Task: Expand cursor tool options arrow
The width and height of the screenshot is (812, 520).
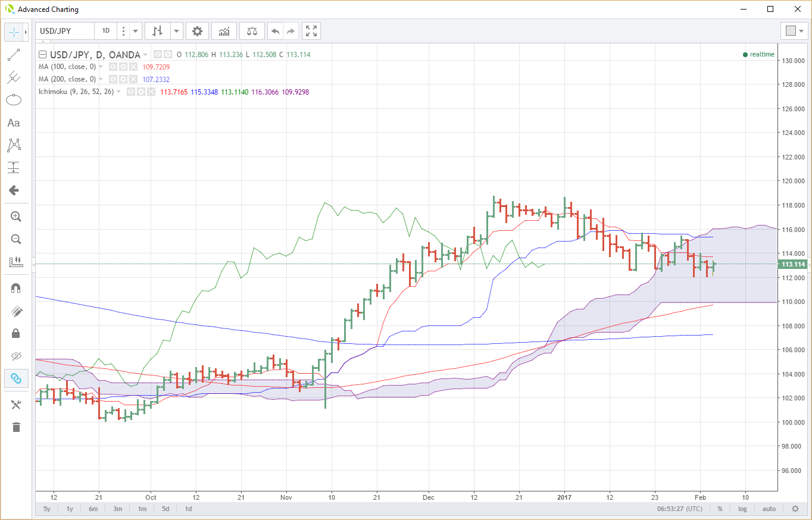Action: tap(26, 32)
